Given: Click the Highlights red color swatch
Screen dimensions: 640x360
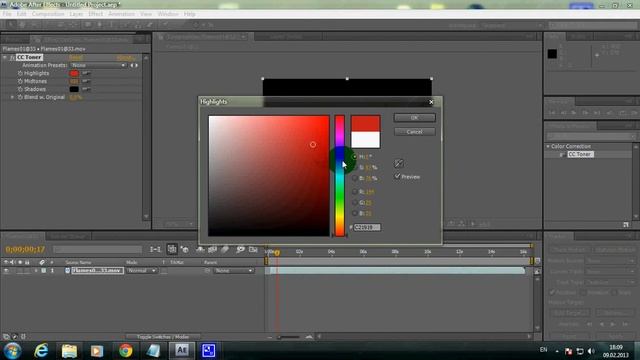Looking at the screenshot, I should [74, 73].
